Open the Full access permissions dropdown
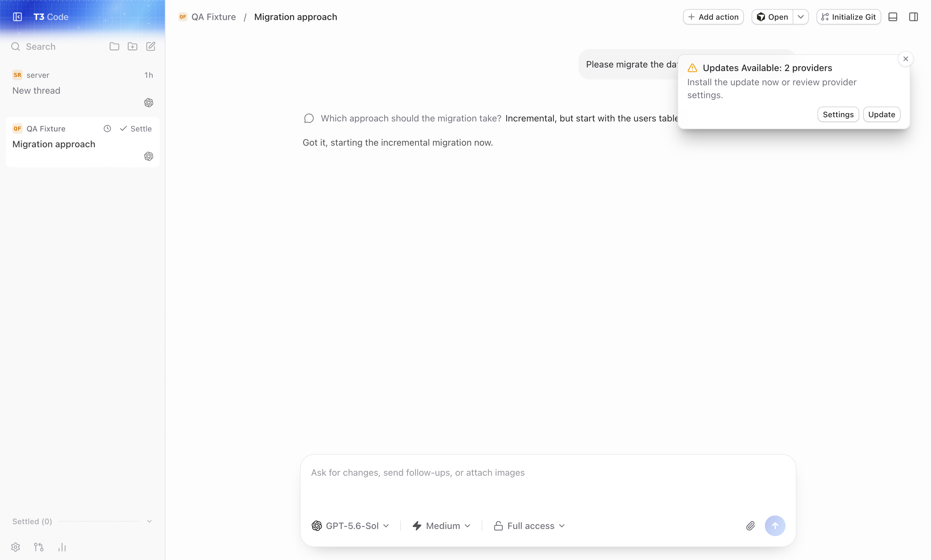The image size is (931, 560). click(x=529, y=526)
